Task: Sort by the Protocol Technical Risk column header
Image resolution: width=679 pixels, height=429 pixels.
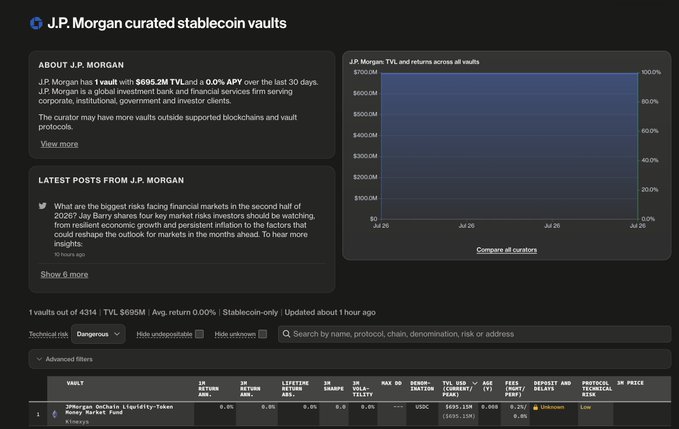Action: 597,389
